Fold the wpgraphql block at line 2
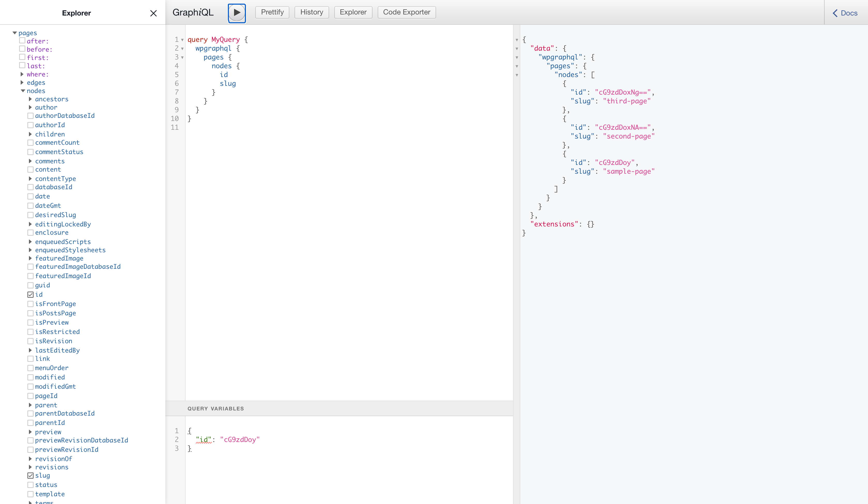 (182, 49)
